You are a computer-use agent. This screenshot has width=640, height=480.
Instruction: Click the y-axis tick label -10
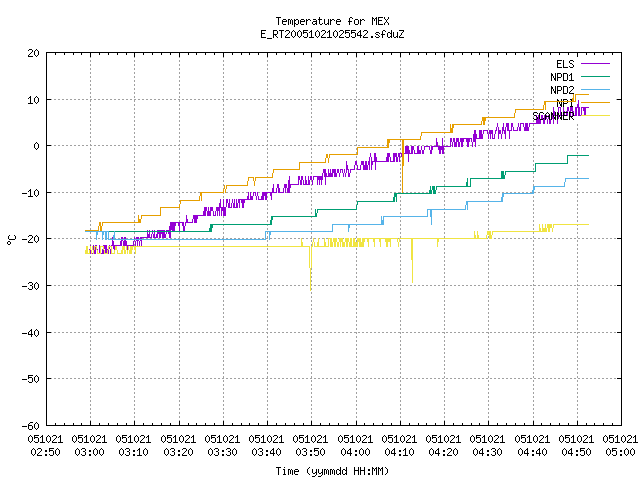pyautogui.click(x=31, y=193)
